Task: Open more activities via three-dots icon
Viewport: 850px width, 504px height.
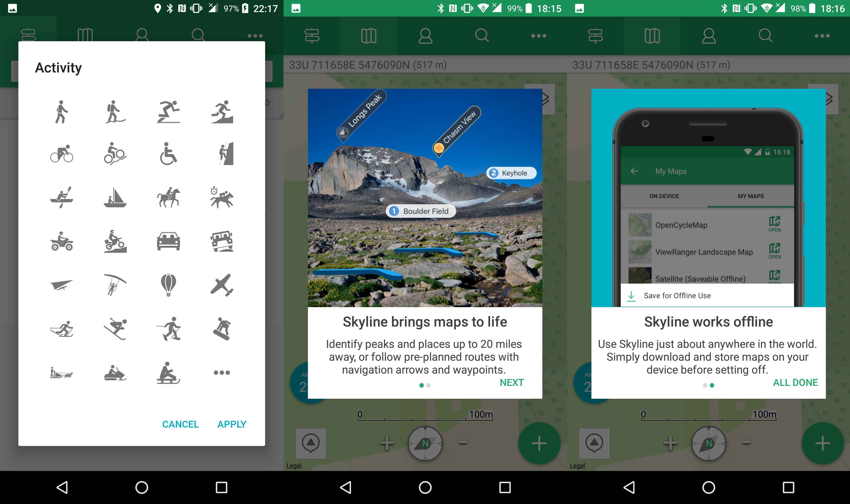Action: coord(222,372)
